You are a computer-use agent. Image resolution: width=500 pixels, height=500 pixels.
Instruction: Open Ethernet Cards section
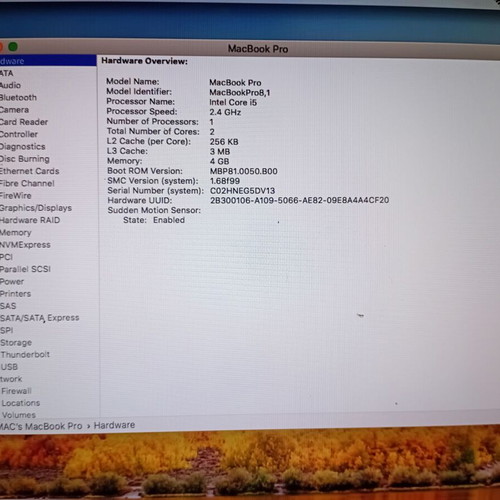click(x=29, y=171)
